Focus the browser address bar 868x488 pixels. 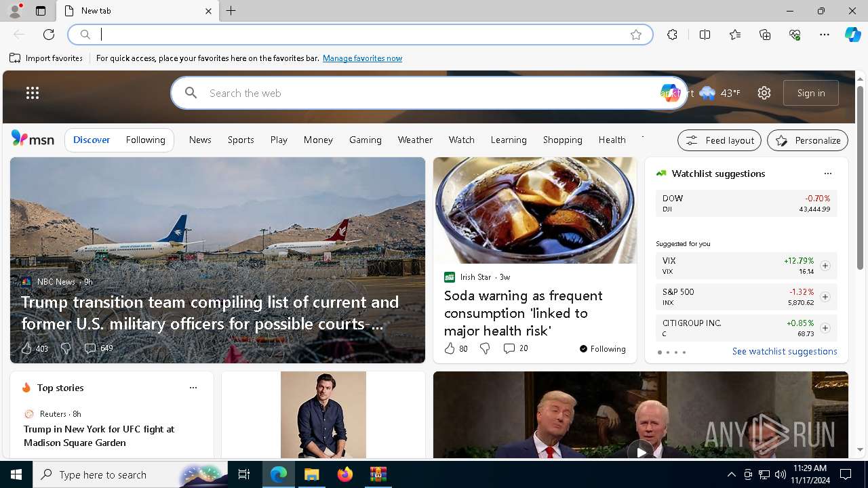click(359, 35)
